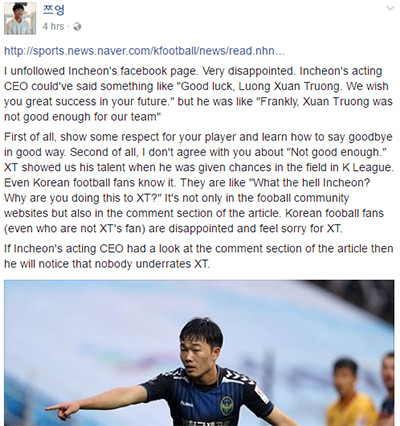The image size is (400, 426).
Task: Click the globe public-privacy icon
Action: [x=77, y=26]
